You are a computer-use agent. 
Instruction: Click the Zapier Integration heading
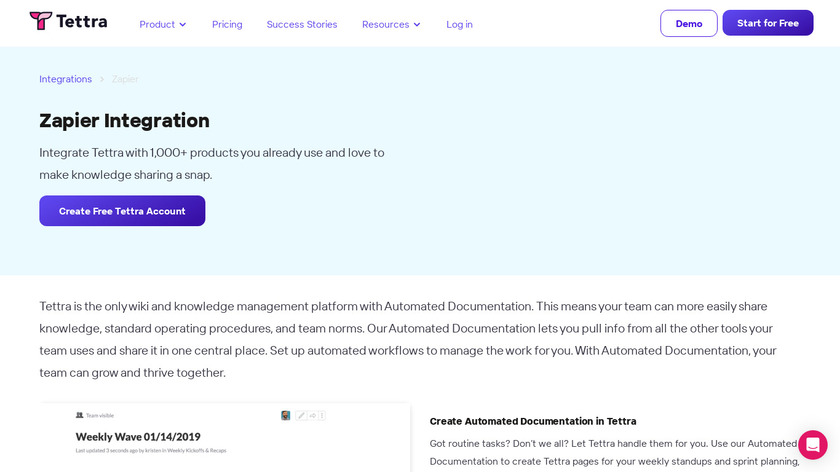point(124,121)
